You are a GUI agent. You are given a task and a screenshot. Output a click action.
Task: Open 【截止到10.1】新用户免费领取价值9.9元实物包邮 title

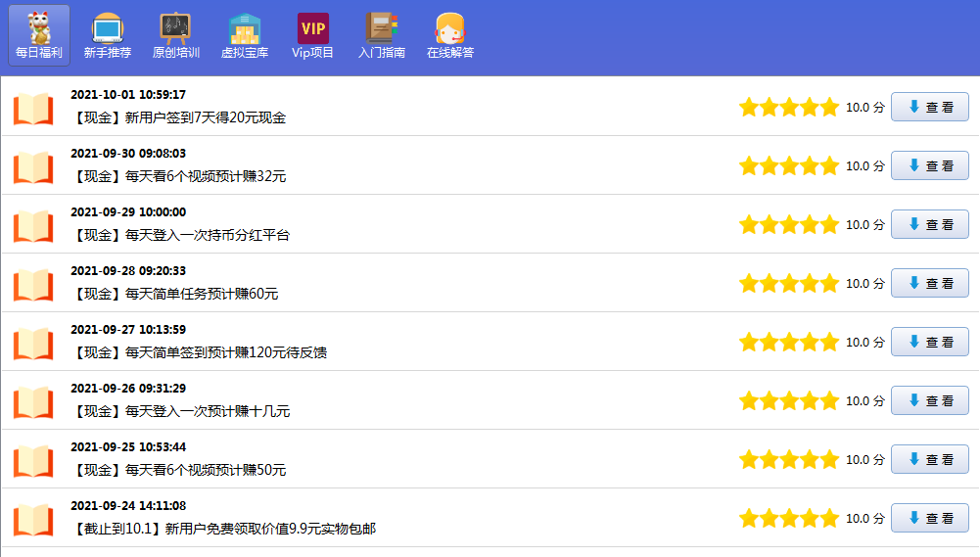223,529
